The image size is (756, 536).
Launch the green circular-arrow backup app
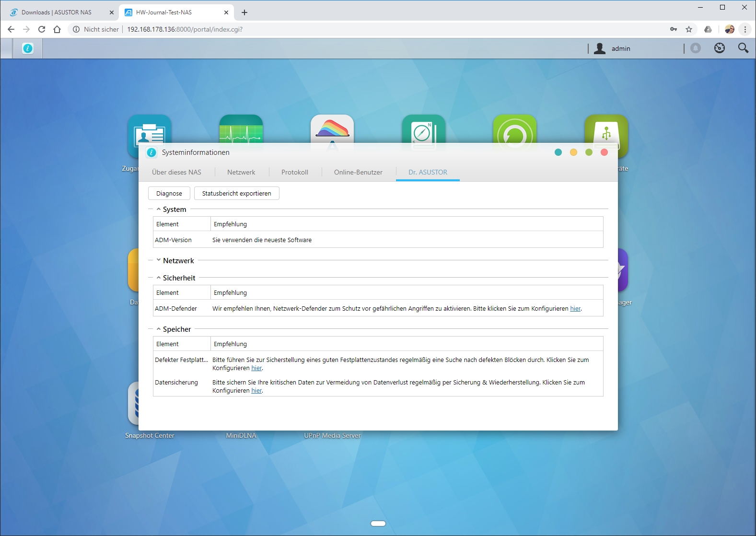515,129
